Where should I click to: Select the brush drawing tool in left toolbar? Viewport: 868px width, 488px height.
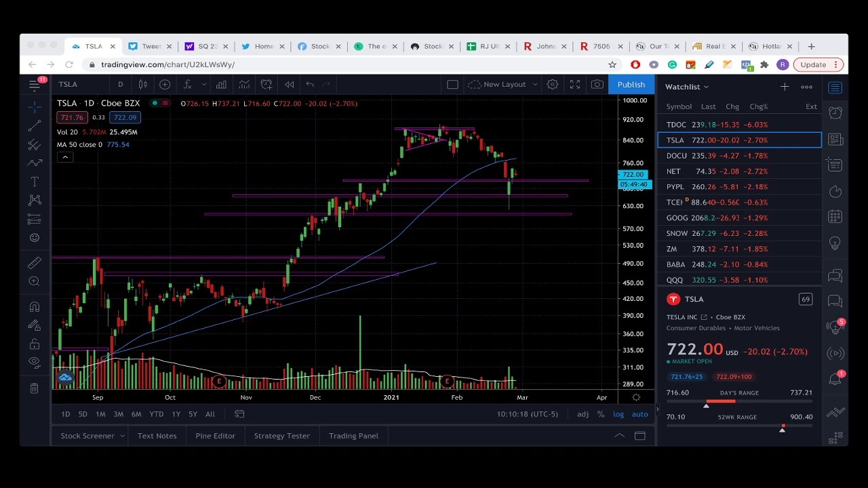[34, 163]
